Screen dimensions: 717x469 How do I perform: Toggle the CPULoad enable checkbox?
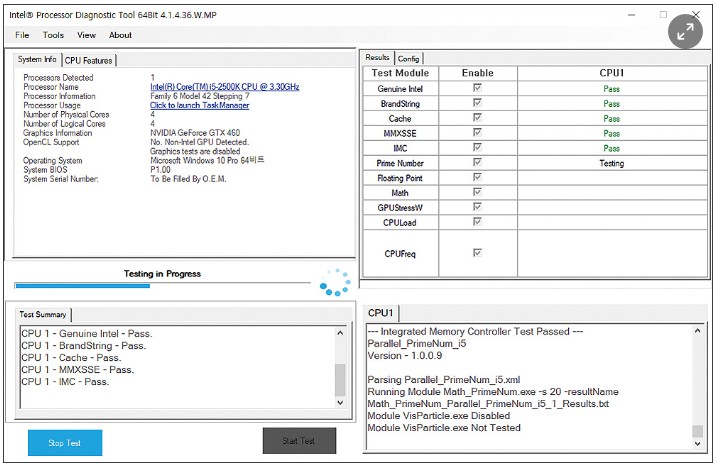tap(477, 222)
